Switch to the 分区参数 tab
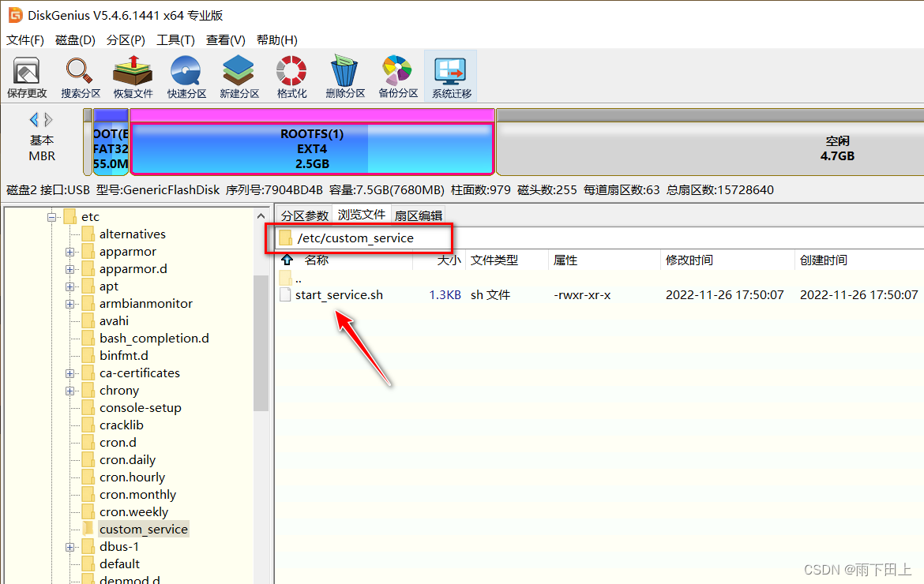 304,216
